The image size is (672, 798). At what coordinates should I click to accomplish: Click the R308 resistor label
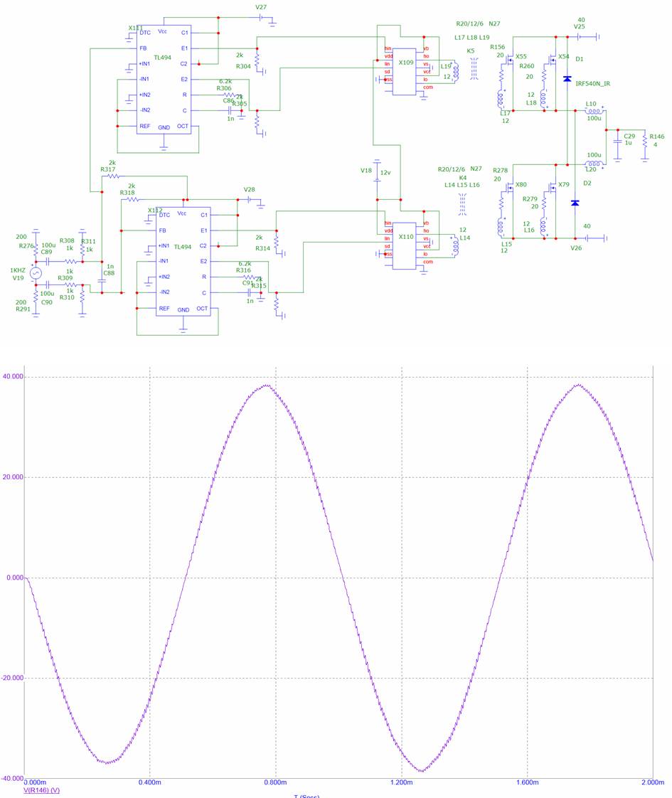(x=67, y=240)
